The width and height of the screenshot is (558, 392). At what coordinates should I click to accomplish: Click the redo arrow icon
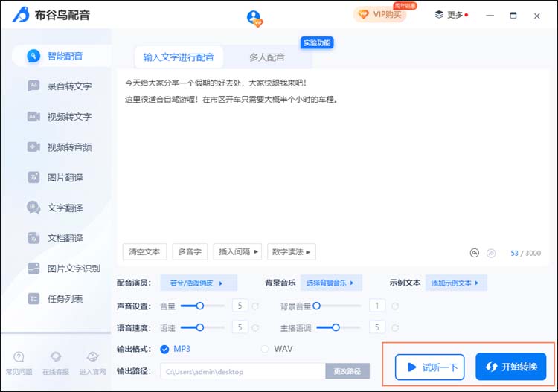pos(491,253)
